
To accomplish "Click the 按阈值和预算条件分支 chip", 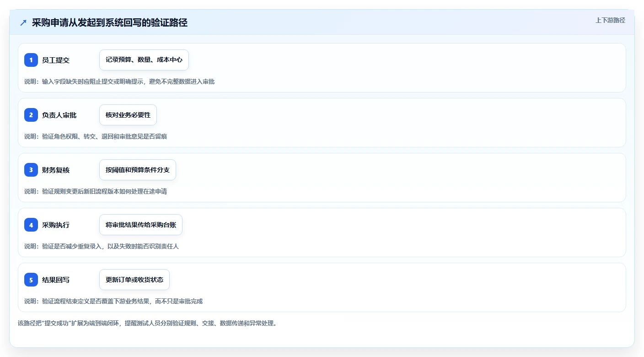I will pyautogui.click(x=138, y=170).
